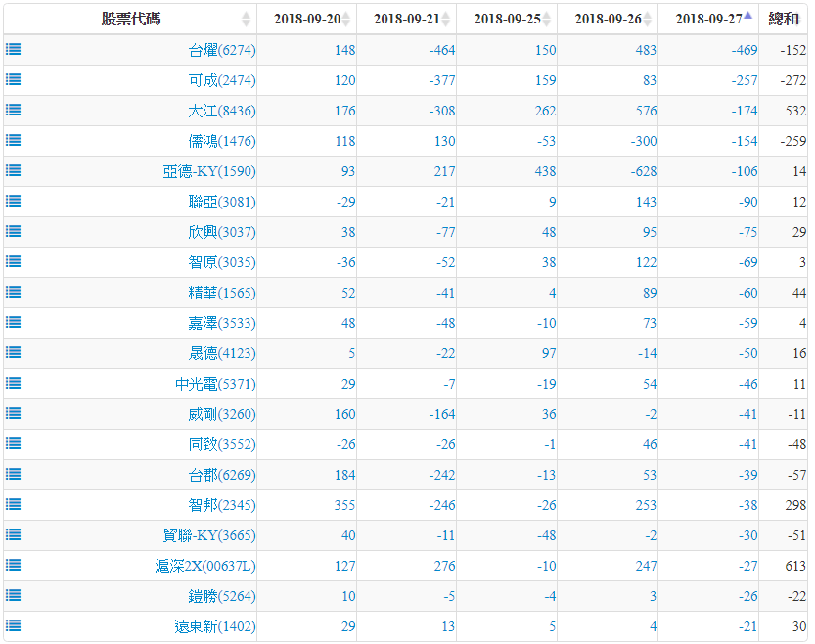This screenshot has height=644, width=815.
Task: Sort by the 2018-09-20 column header
Action: (x=306, y=19)
